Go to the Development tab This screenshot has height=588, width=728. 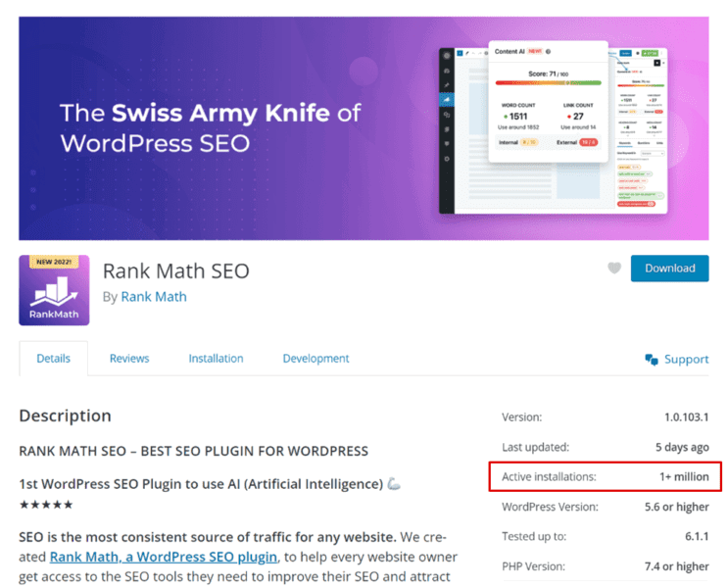pyautogui.click(x=315, y=358)
